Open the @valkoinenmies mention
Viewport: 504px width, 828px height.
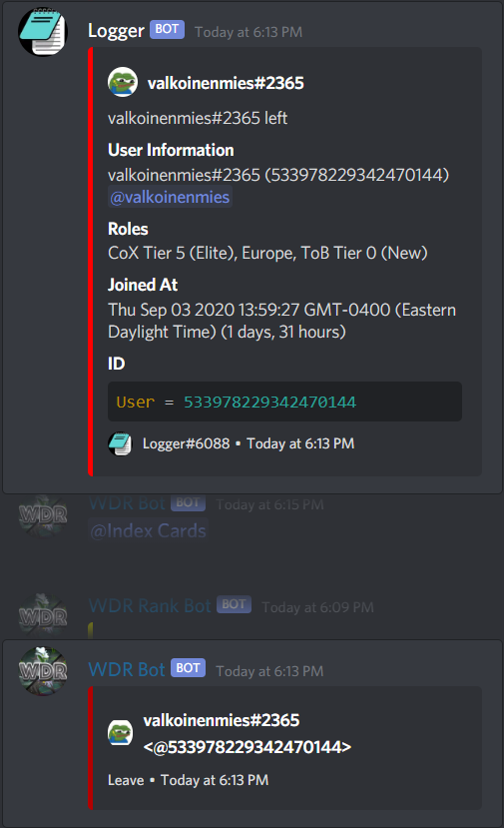click(170, 197)
